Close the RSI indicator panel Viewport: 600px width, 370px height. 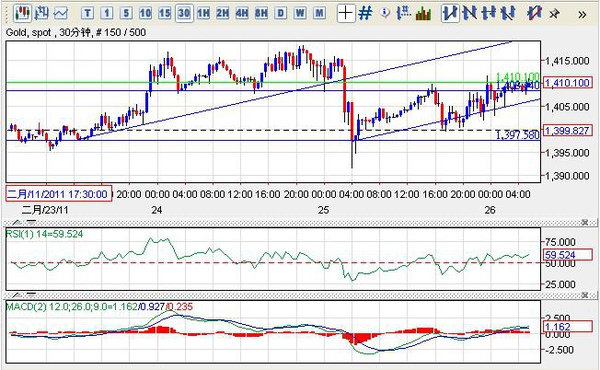point(585,222)
